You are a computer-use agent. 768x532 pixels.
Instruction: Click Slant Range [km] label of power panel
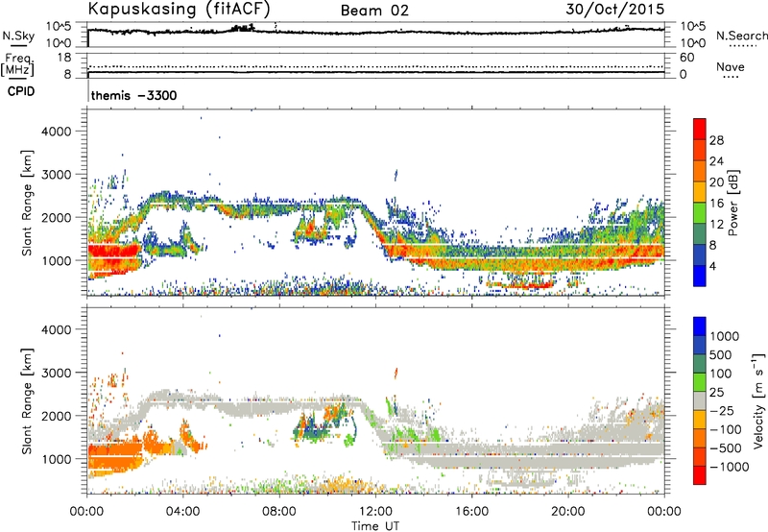pyautogui.click(x=27, y=203)
